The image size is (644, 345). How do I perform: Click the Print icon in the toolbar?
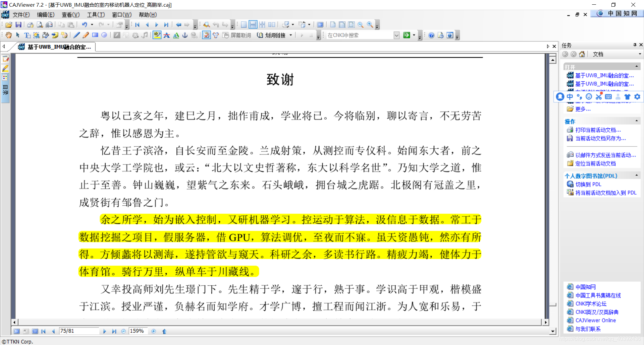[x=30, y=25]
